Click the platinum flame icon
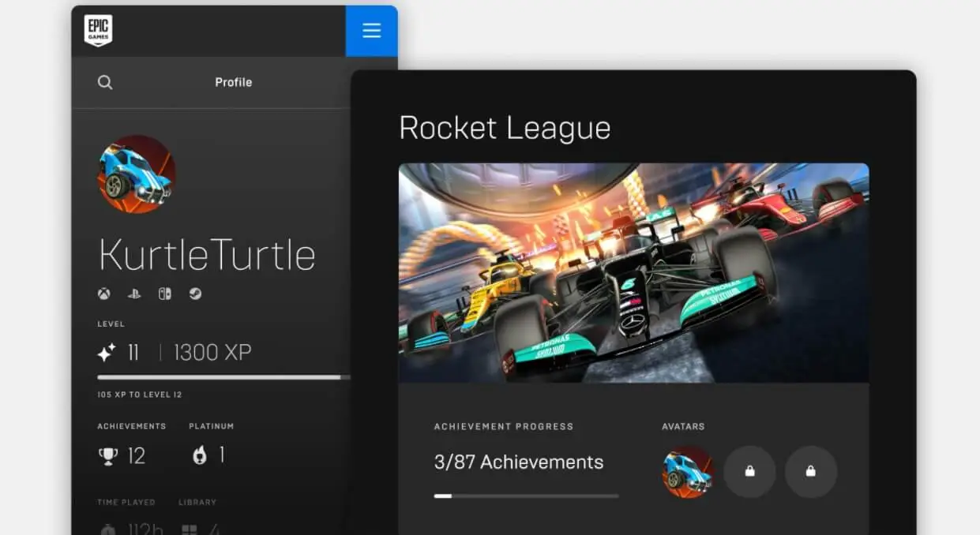980x535 pixels. click(x=200, y=455)
